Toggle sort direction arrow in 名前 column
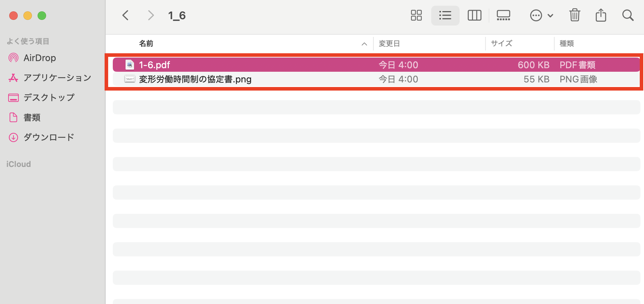The image size is (644, 304). coord(364,44)
